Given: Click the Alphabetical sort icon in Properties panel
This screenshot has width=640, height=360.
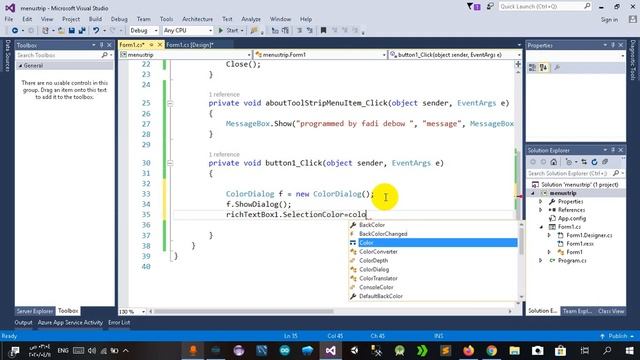Looking at the screenshot, I should click(543, 68).
